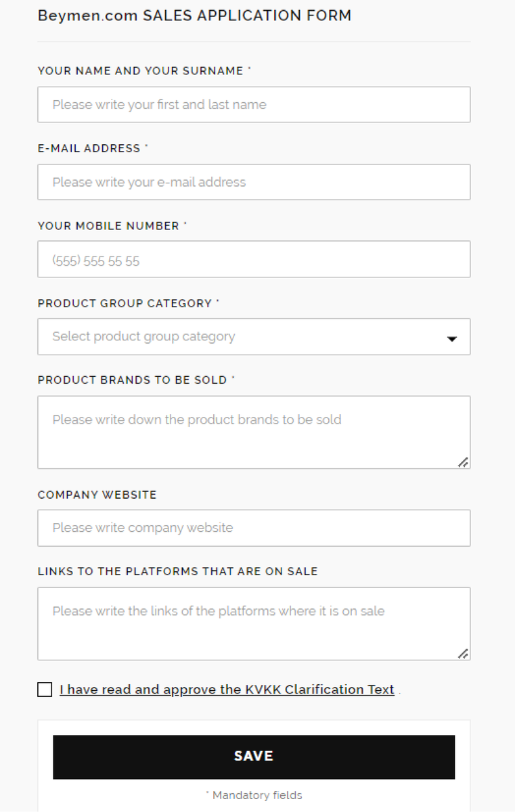Click the YOUR NAME AND YOUR SURNAME label
The height and width of the screenshot is (812, 515).
pos(140,71)
